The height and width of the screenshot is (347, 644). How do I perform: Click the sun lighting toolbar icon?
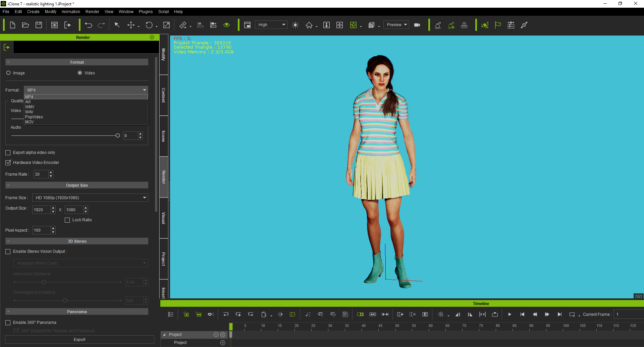295,25
